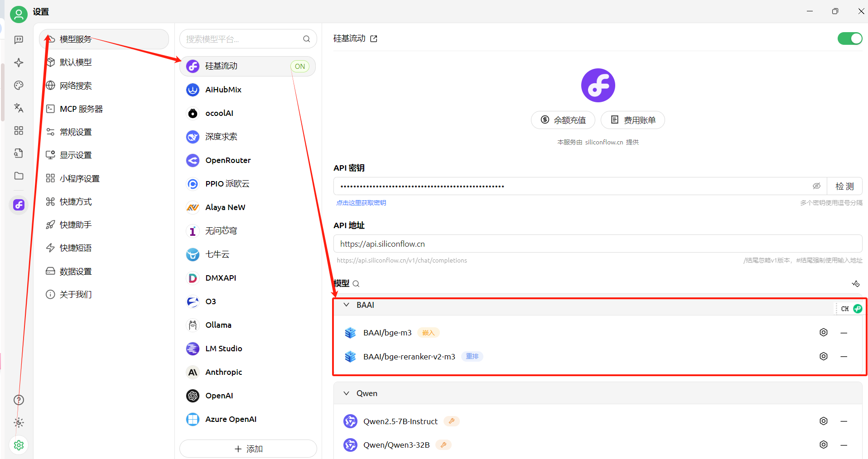Screen dimensions: 868x459
Task: Click the sparkle agents sidebar icon
Action: 19,62
